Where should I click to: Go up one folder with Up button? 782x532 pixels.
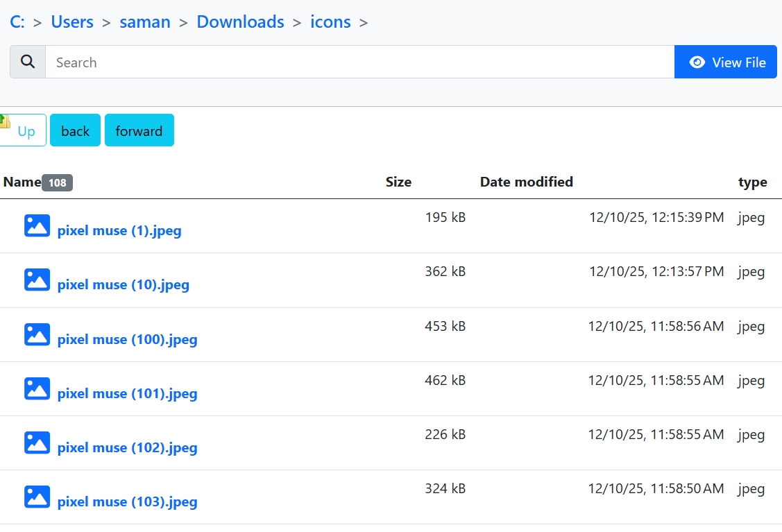pyautogui.click(x=23, y=130)
